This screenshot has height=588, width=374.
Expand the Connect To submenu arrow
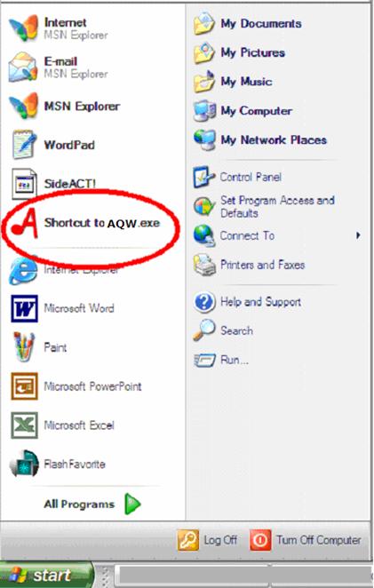(358, 235)
